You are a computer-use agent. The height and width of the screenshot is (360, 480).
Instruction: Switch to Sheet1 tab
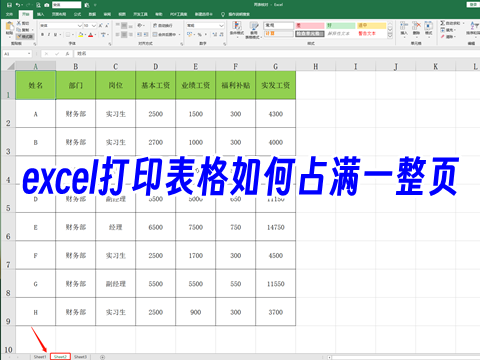pyautogui.click(x=40, y=357)
